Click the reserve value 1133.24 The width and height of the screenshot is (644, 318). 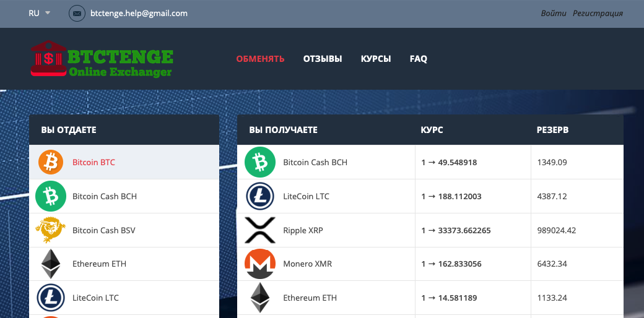pos(552,298)
